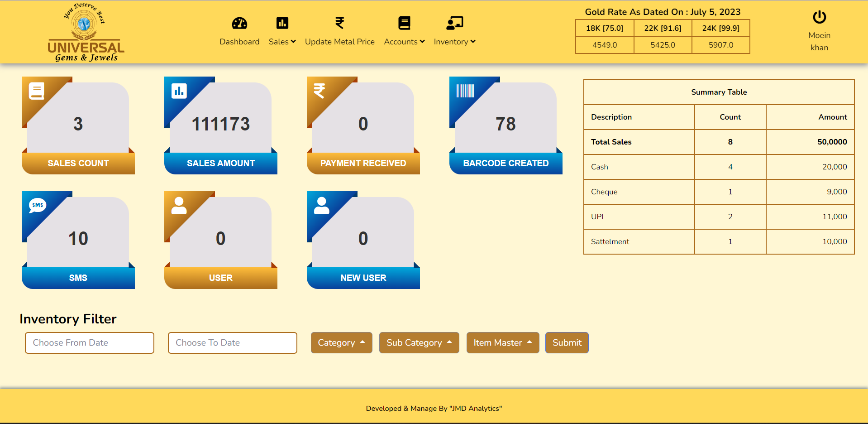Click the Sattelment row label
868x424 pixels.
610,241
